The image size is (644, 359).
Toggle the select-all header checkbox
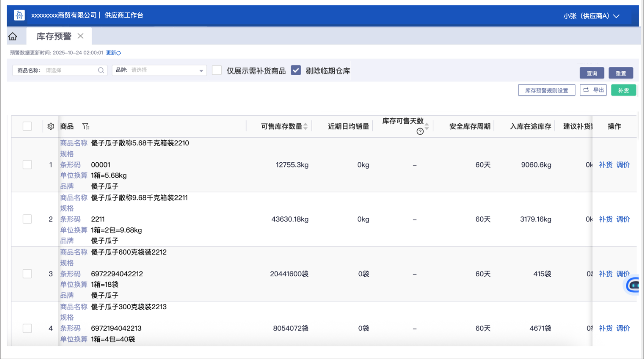point(27,126)
